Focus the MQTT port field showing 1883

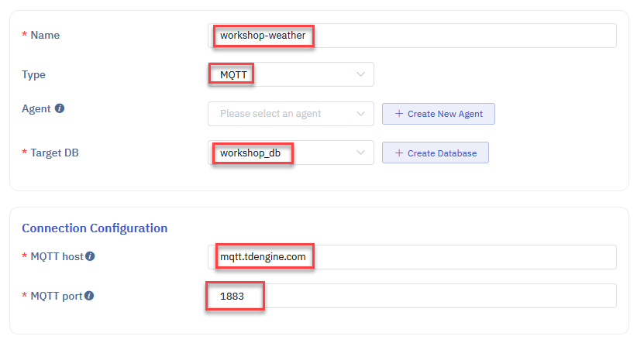(x=412, y=296)
